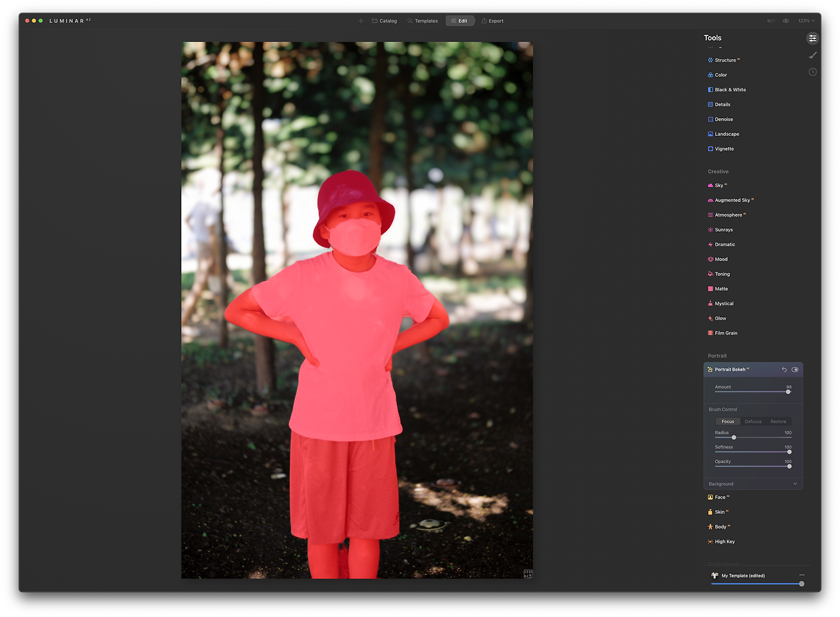Switch to the Templates tab
The height and width of the screenshot is (617, 840).
(x=423, y=21)
